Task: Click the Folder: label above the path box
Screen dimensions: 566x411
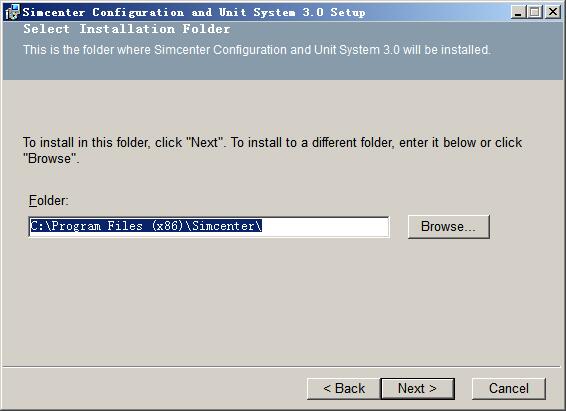Action: (x=49, y=201)
